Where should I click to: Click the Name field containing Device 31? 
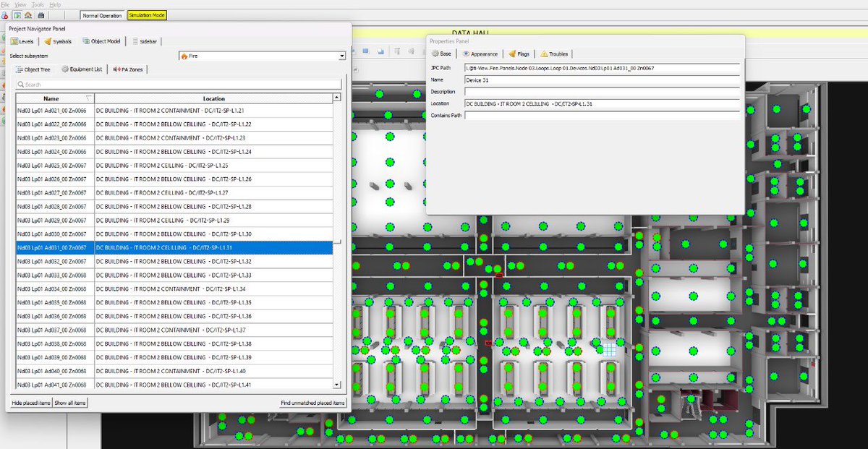(x=602, y=80)
